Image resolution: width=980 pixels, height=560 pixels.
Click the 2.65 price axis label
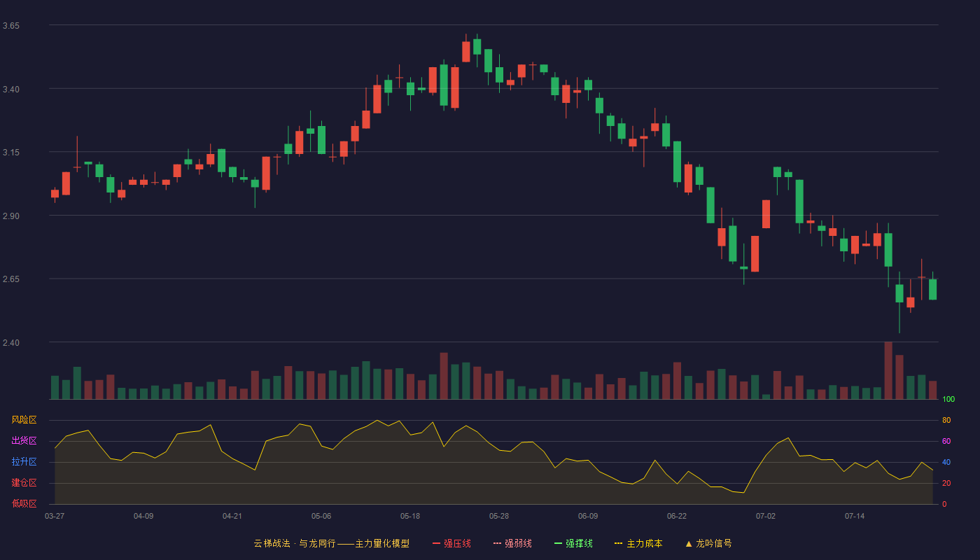(11, 279)
